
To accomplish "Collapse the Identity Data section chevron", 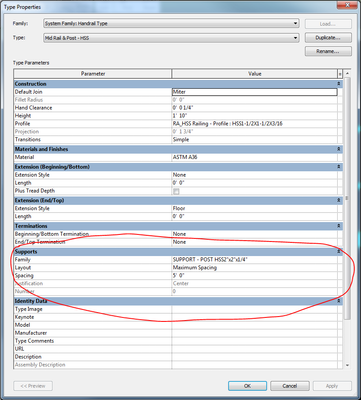I will pos(339,301).
